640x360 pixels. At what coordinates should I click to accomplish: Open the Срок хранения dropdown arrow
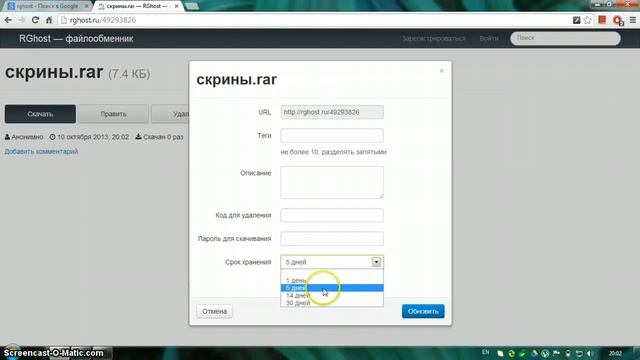pyautogui.click(x=376, y=262)
